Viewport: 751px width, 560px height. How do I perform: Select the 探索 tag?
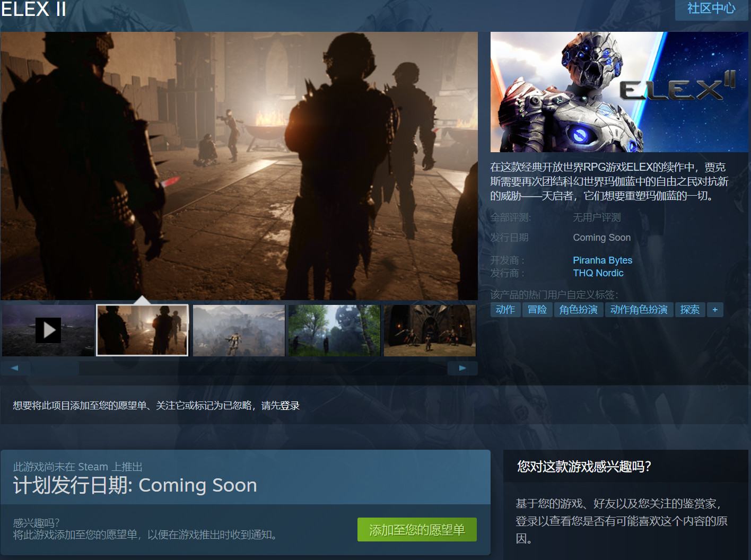coord(690,310)
